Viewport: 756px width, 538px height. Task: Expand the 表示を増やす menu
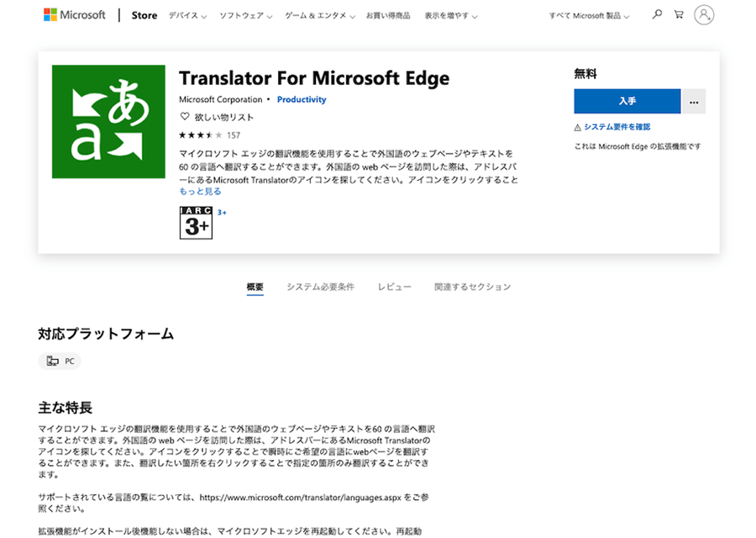pyautogui.click(x=451, y=16)
